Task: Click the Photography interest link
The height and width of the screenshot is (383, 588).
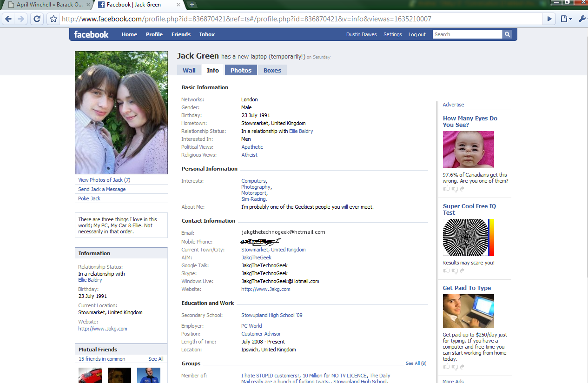Action: click(256, 187)
